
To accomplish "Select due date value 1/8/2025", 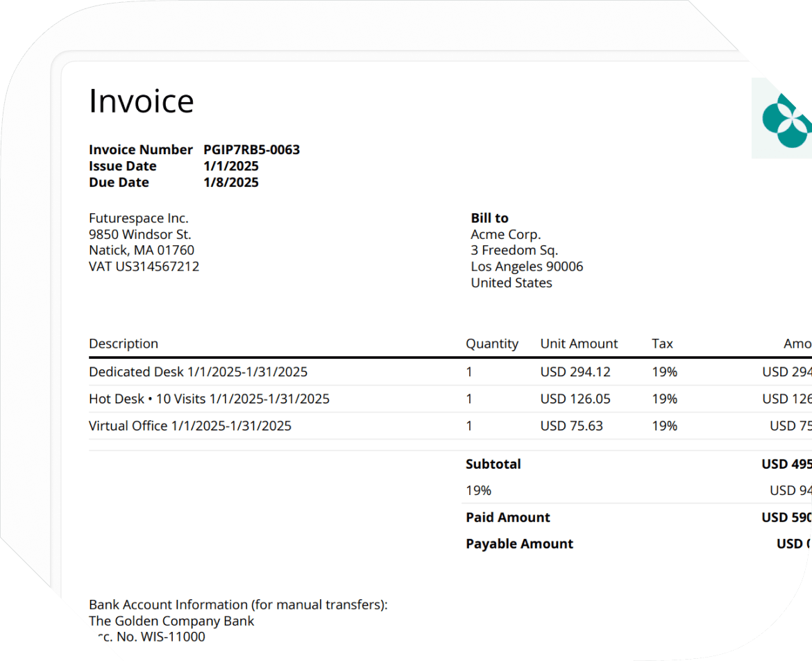I will pyautogui.click(x=231, y=183).
